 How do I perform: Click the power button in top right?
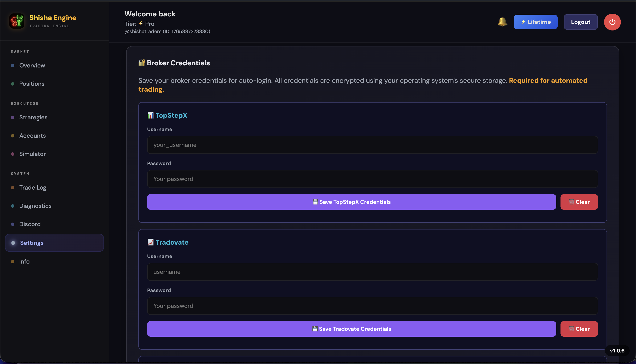coord(612,22)
